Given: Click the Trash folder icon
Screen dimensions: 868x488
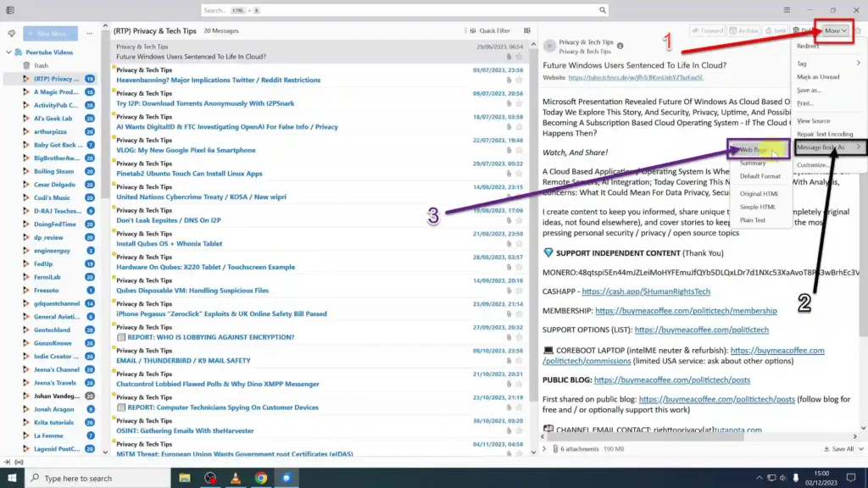Looking at the screenshot, I should coord(26,65).
